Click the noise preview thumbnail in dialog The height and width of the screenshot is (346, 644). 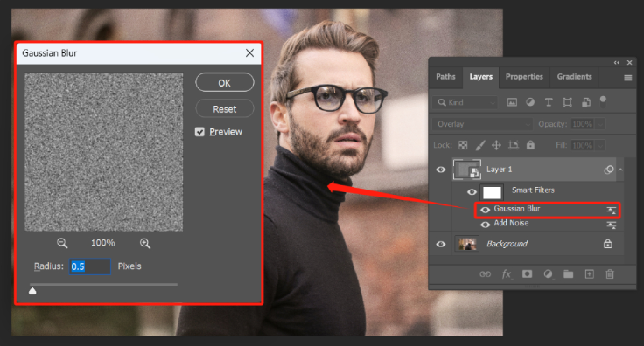coord(103,152)
